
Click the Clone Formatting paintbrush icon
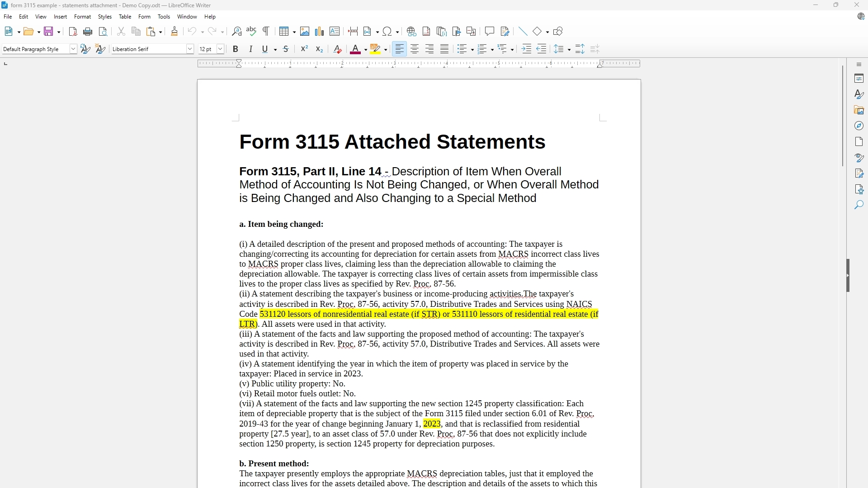(x=175, y=32)
